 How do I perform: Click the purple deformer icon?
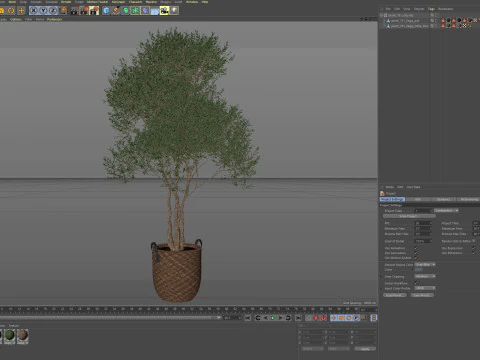click(145, 11)
